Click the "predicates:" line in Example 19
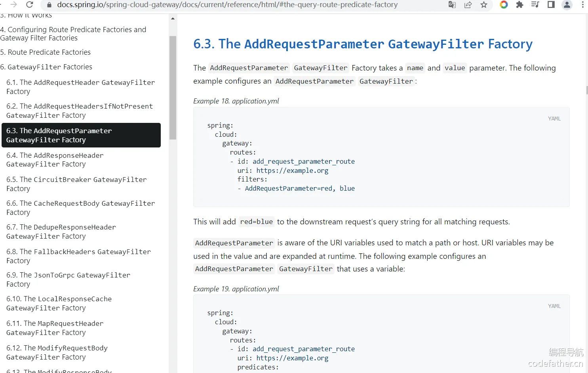 pyautogui.click(x=258, y=367)
